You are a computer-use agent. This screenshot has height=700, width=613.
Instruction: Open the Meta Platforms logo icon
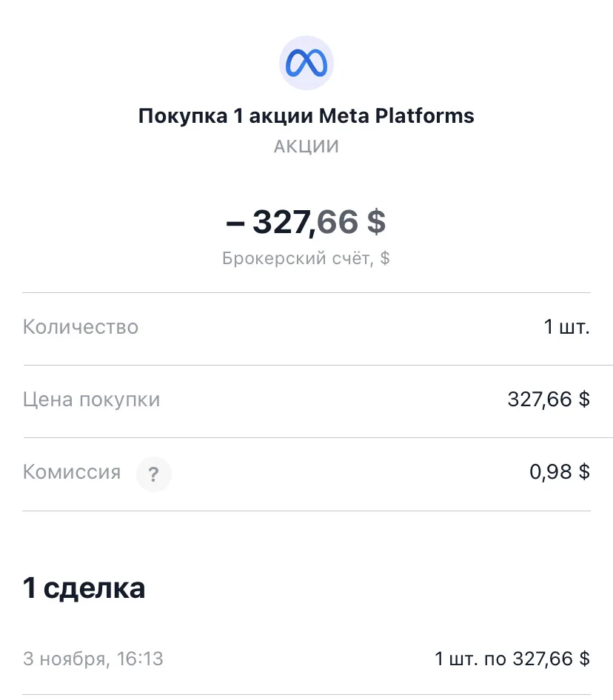click(x=306, y=63)
